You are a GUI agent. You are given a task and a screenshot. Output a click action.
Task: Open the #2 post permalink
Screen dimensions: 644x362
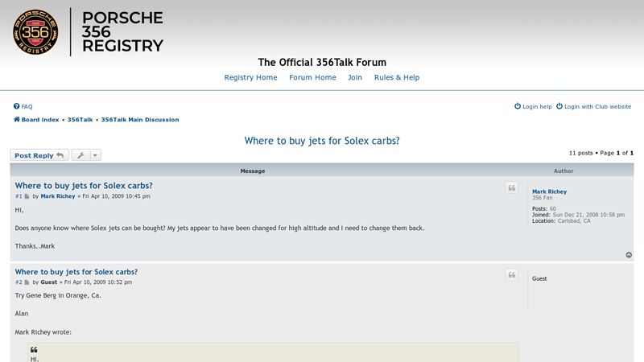(19, 282)
